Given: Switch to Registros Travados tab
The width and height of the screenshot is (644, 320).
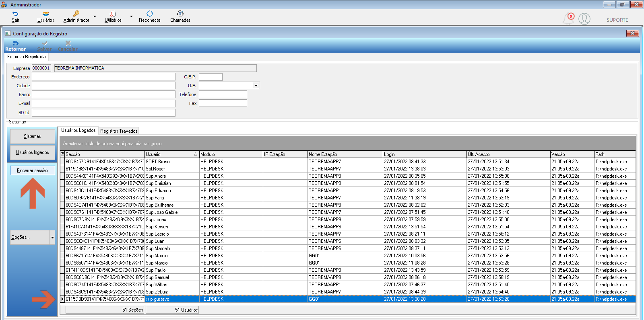Looking at the screenshot, I should click(119, 131).
